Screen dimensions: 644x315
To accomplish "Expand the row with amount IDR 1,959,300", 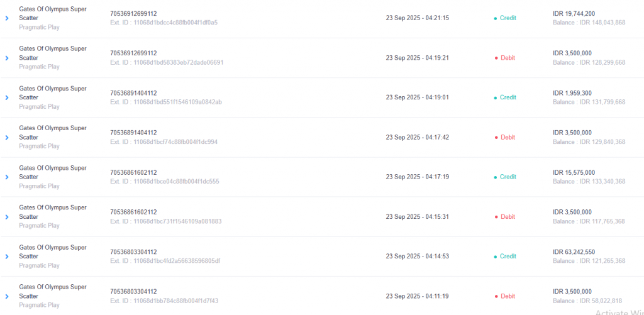I will (x=7, y=97).
